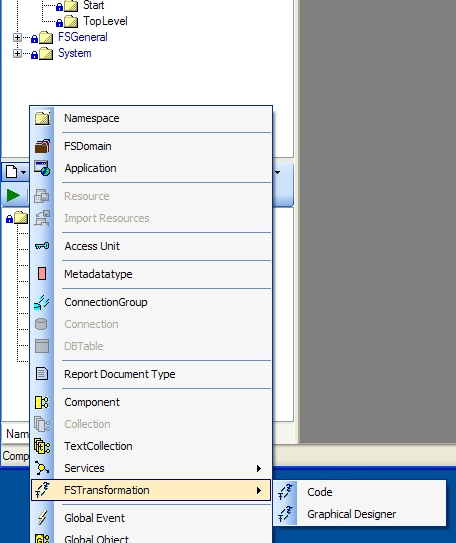456x543 pixels.
Task: Click the green Run arrow button
Action: point(14,195)
